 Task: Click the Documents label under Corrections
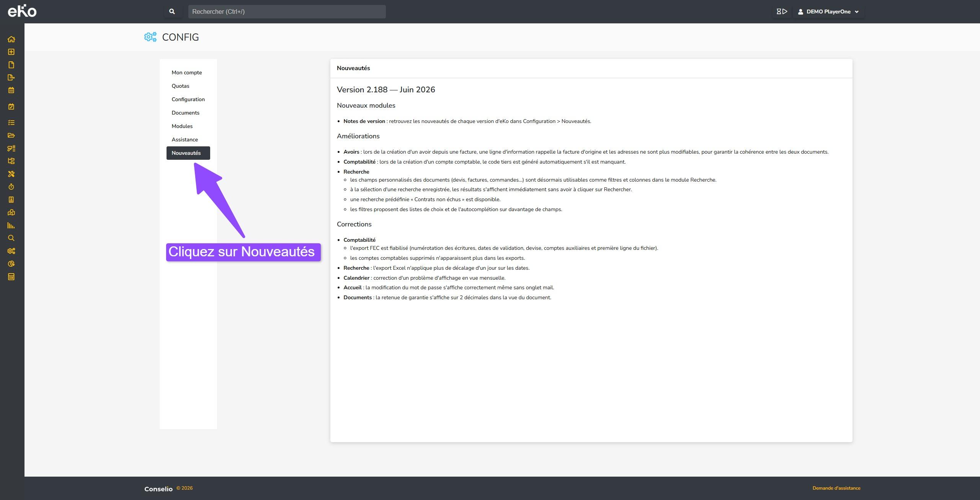coord(358,297)
